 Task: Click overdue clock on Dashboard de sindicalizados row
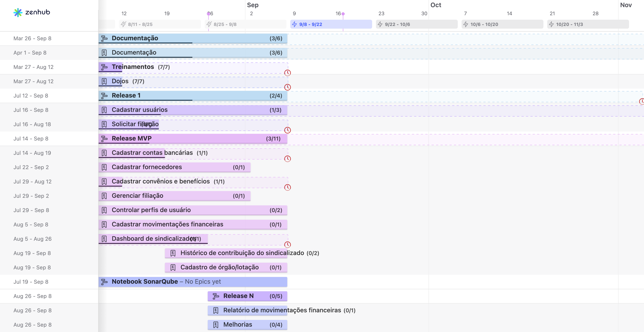click(288, 245)
